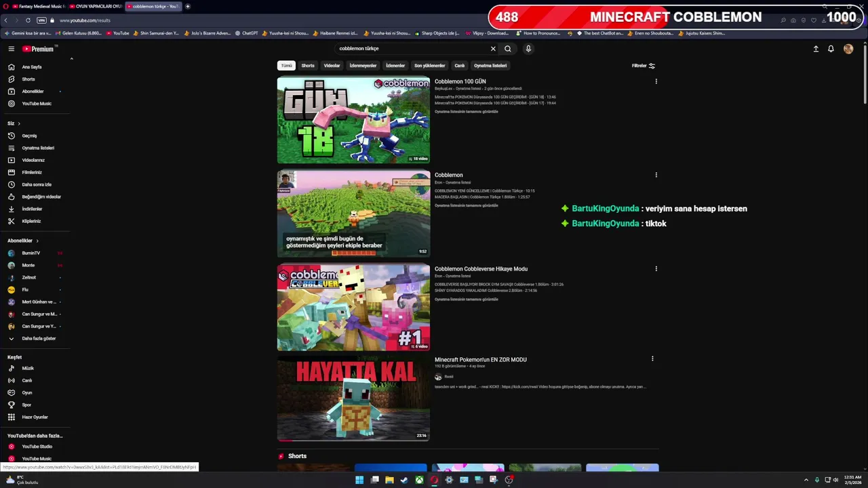Open the notifications bell

pyautogui.click(x=831, y=49)
